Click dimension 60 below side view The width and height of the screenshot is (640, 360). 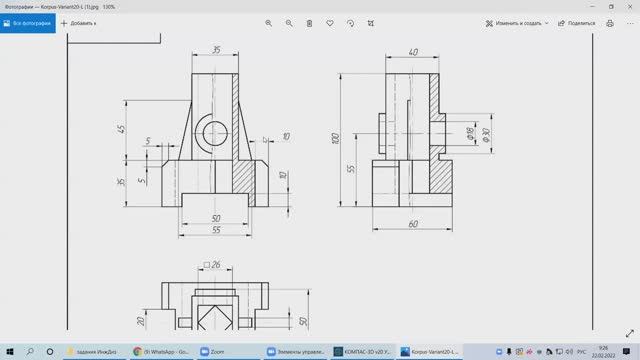413,224
